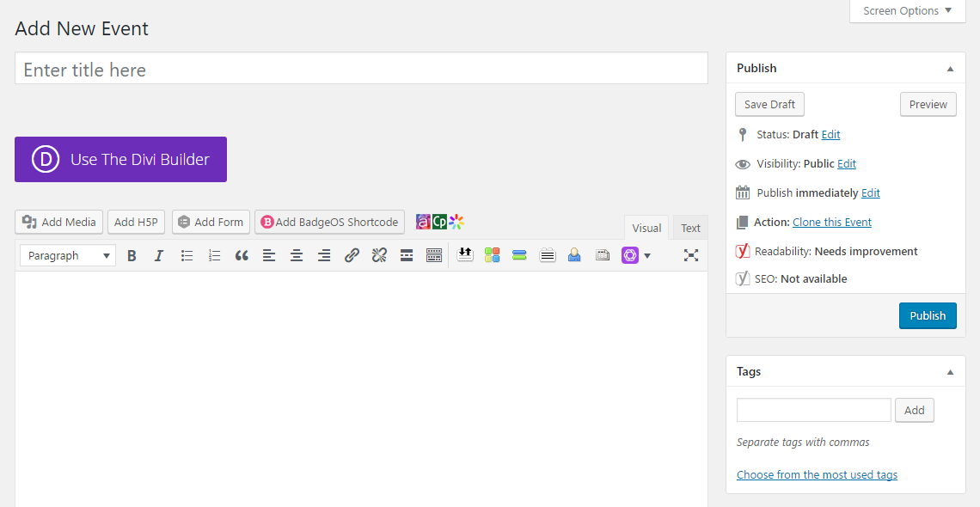
Task: Click the Clone this Event link
Action: coord(831,222)
